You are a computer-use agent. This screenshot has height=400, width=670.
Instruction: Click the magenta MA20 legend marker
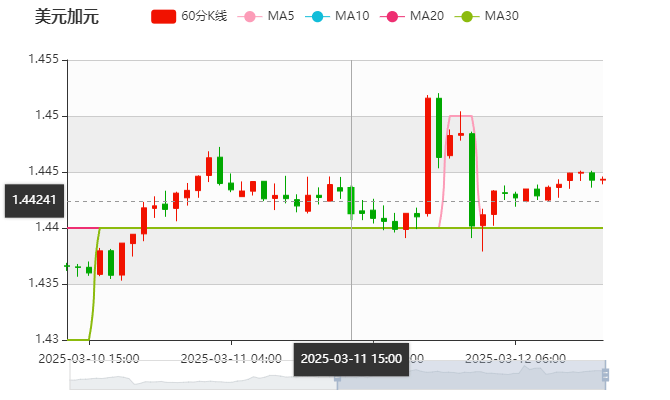392,17
